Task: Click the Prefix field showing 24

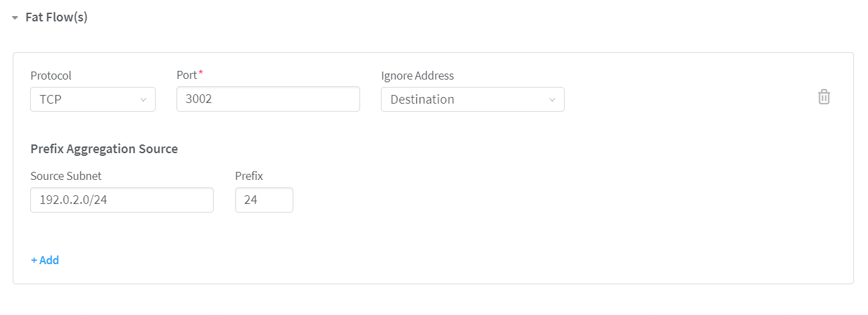Action: pyautogui.click(x=264, y=200)
